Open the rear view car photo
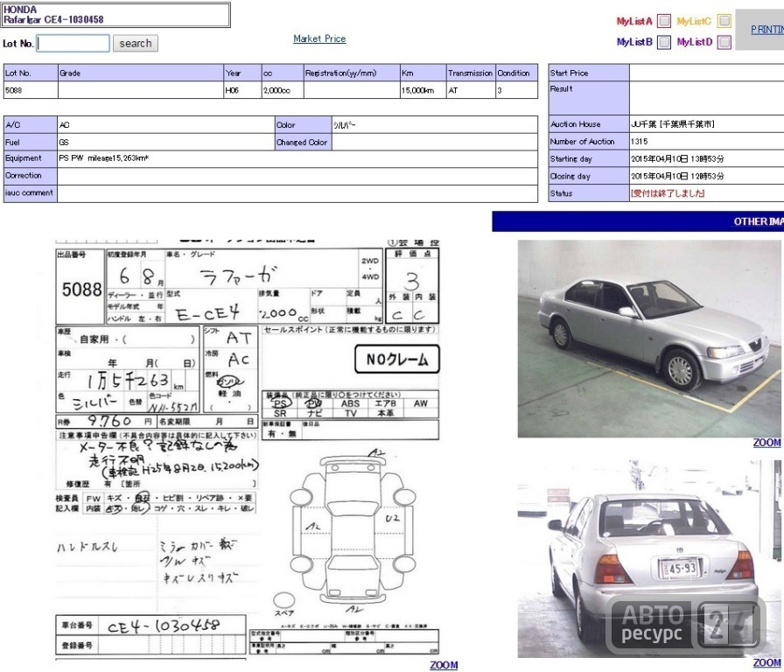 pos(649,558)
